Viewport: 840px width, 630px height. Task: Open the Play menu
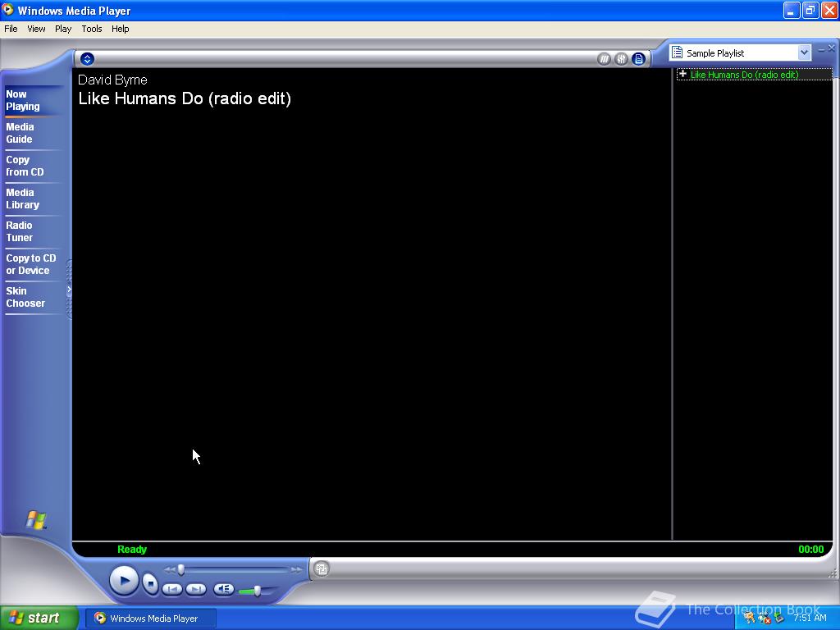(x=62, y=29)
